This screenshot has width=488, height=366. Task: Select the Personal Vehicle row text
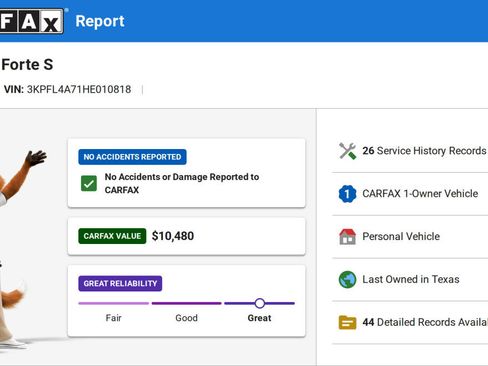[401, 236]
